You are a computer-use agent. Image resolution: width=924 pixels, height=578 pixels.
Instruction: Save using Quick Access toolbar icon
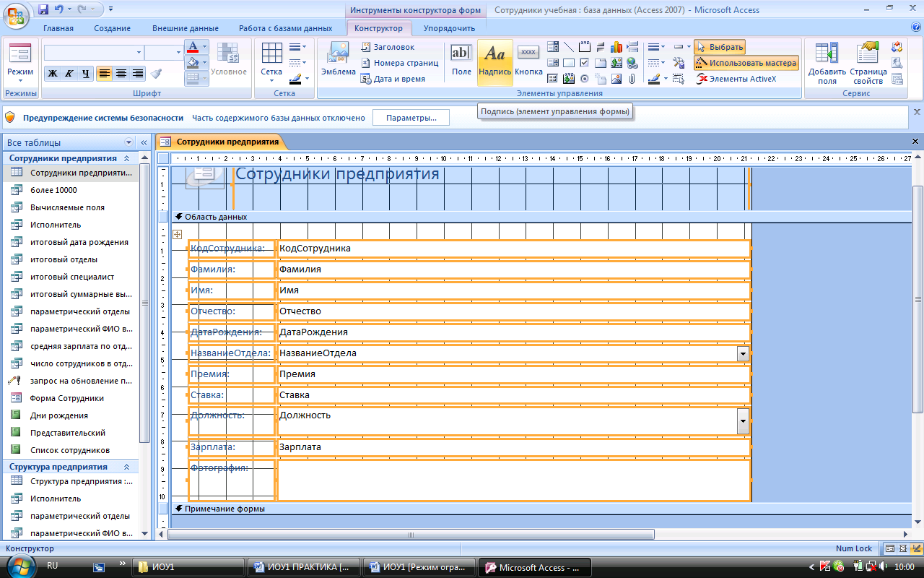click(43, 9)
